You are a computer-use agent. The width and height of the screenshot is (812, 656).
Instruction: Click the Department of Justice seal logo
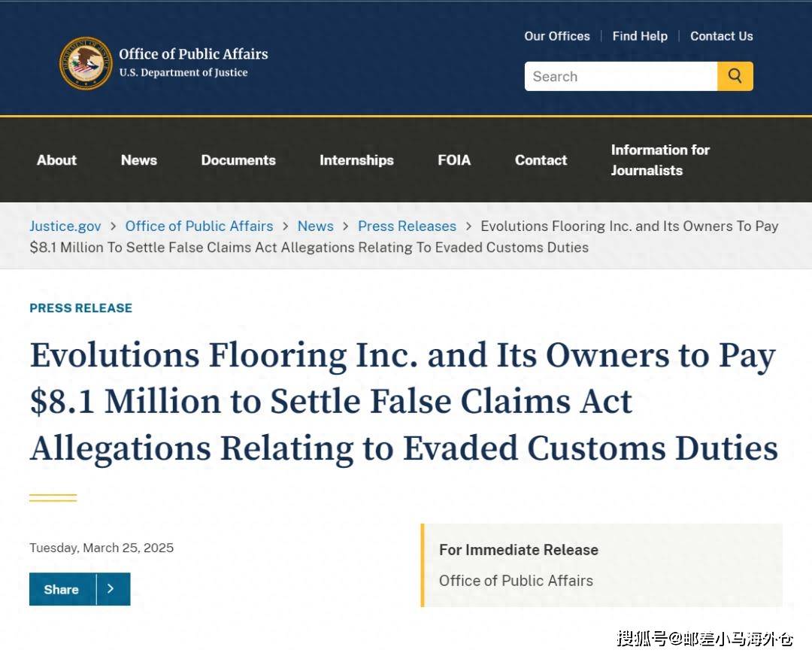pyautogui.click(x=86, y=63)
